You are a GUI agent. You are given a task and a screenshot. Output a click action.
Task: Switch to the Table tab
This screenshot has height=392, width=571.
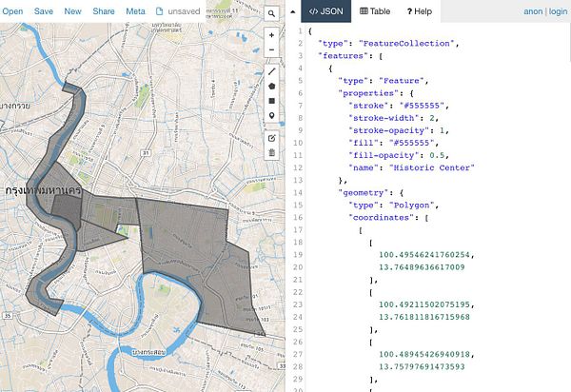(x=375, y=11)
